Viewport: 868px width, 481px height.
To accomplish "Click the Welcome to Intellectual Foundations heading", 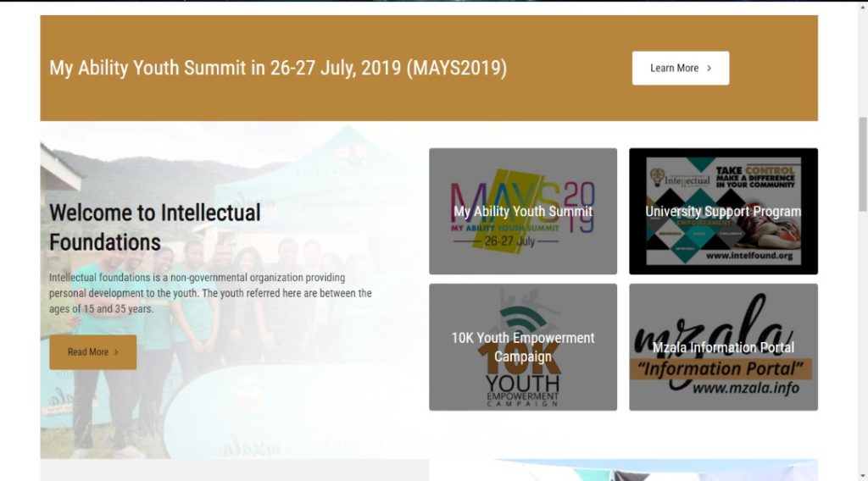I will 155,227.
